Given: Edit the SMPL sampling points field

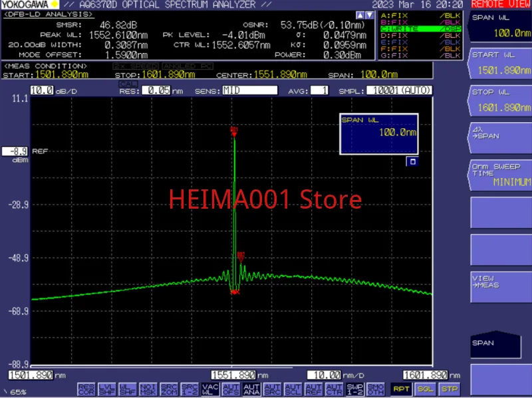Looking at the screenshot, I should pos(400,90).
